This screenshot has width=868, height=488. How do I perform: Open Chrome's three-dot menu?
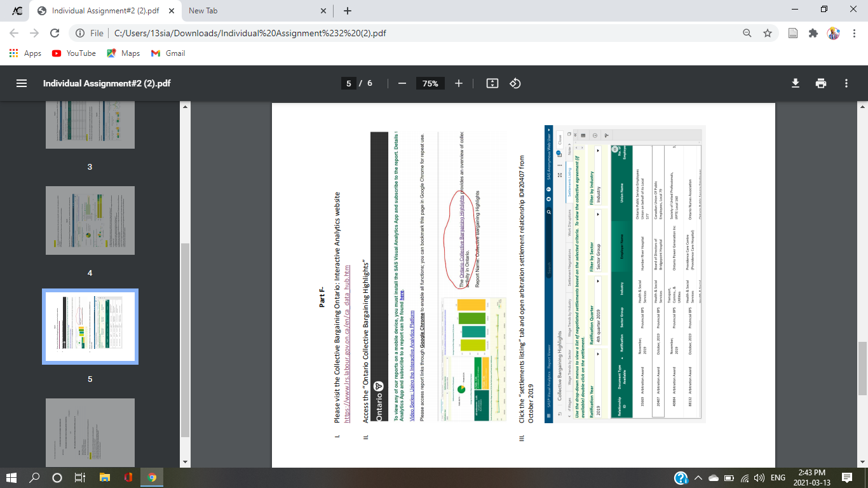[x=853, y=33]
